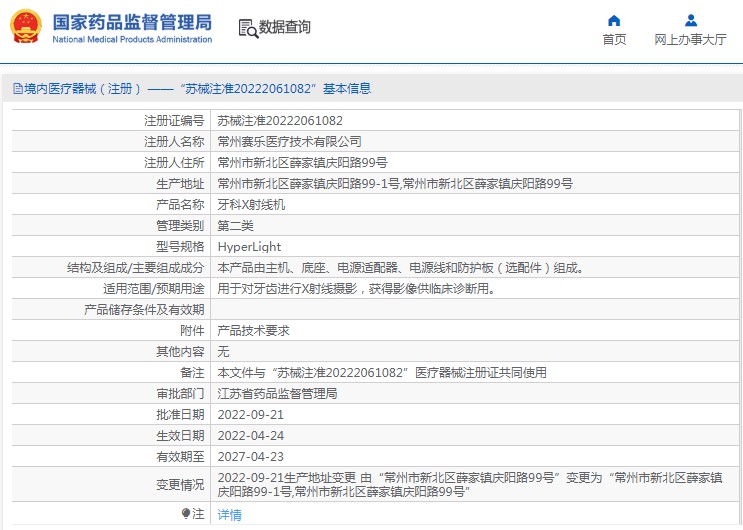Click the 注册证编号 label
Image resolution: width=743 pixels, height=530 pixels.
click(x=174, y=121)
